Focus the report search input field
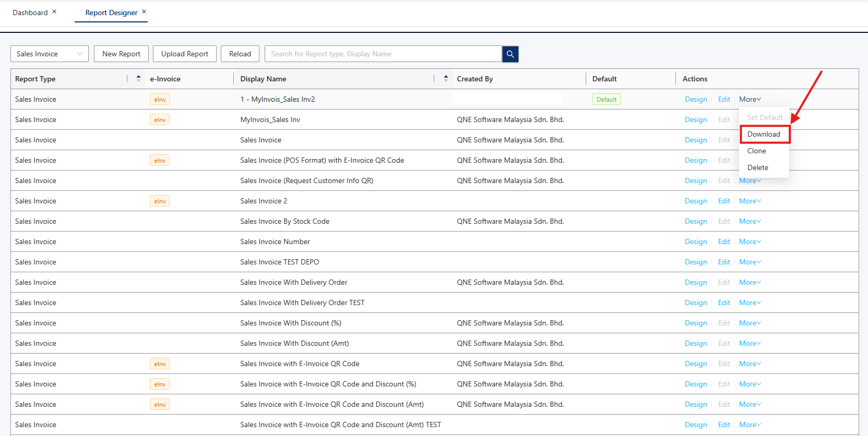Image resolution: width=868 pixels, height=436 pixels. tap(384, 54)
